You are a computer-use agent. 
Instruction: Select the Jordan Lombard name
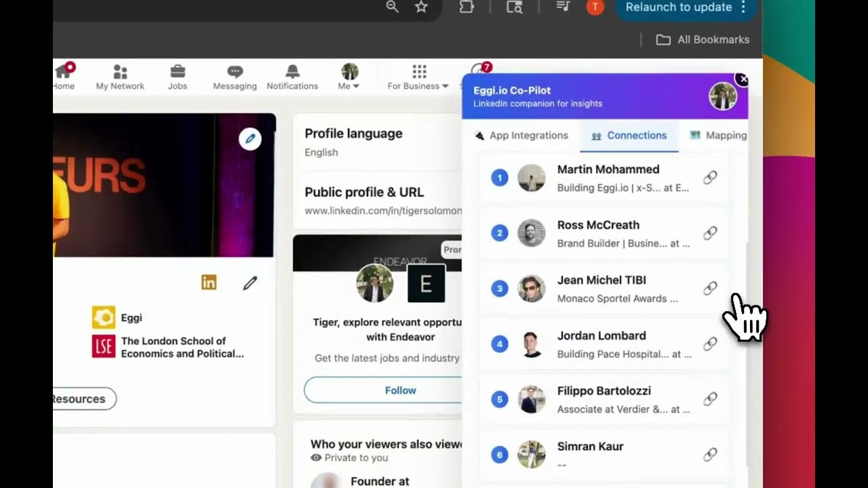click(601, 335)
